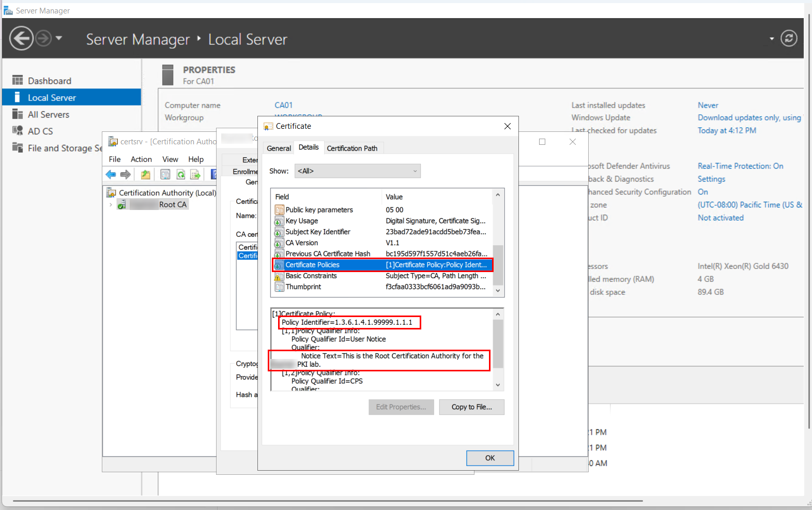Screen dimensions: 812x510
Task: Switch to the General tab
Action: pos(279,148)
